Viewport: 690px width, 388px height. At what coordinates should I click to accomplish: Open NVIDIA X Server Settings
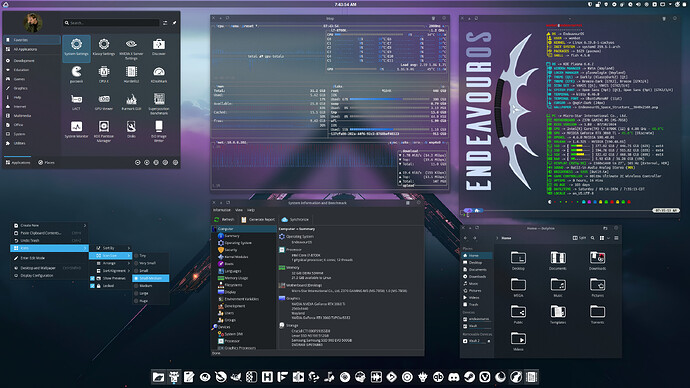pyautogui.click(x=131, y=48)
